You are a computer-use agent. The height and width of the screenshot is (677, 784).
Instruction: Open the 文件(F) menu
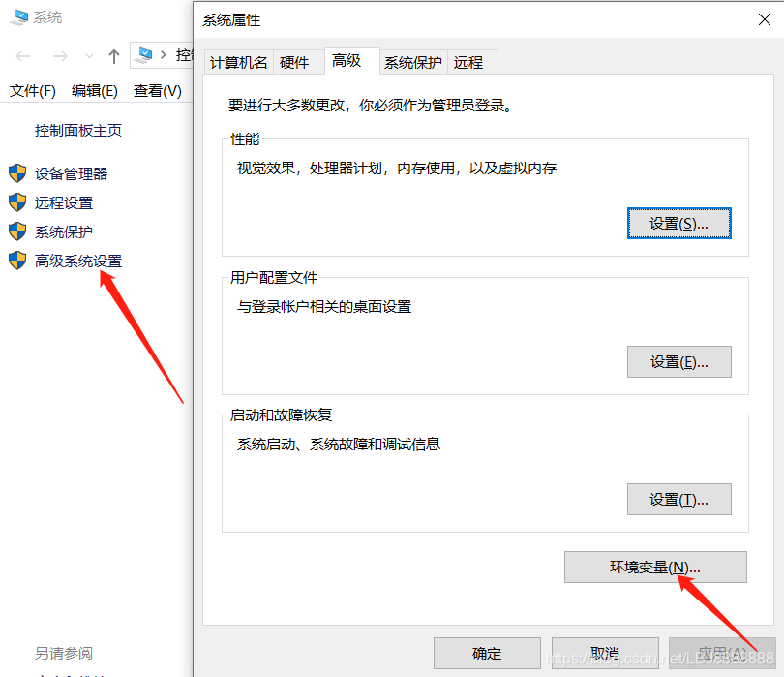[33, 91]
